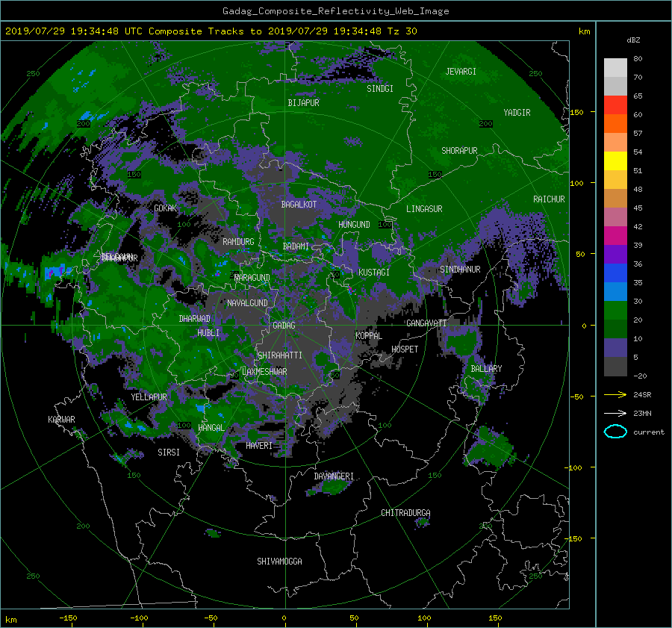The image size is (672, 628).
Task: Click the SHIRAHATTI city label
Action: click(280, 355)
